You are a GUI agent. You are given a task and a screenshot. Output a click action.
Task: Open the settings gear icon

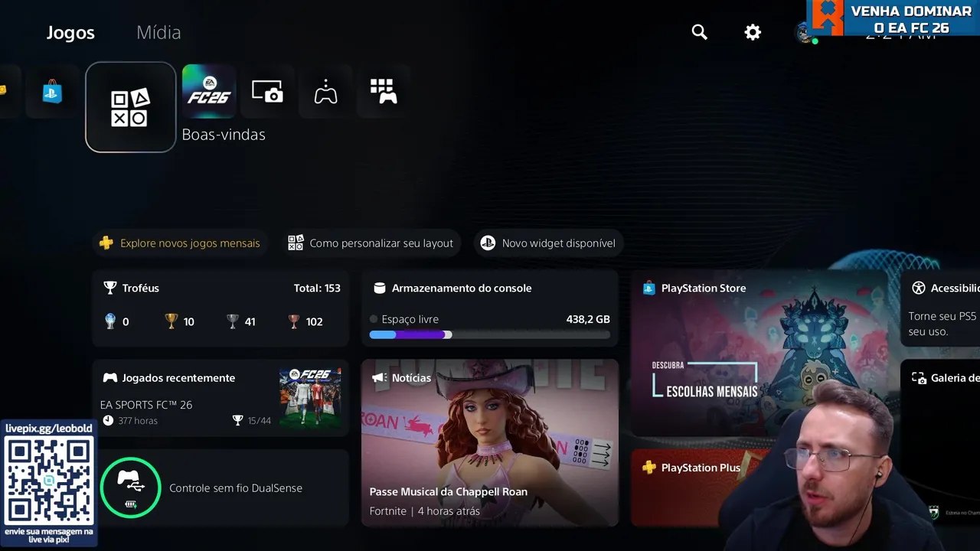[x=753, y=32]
